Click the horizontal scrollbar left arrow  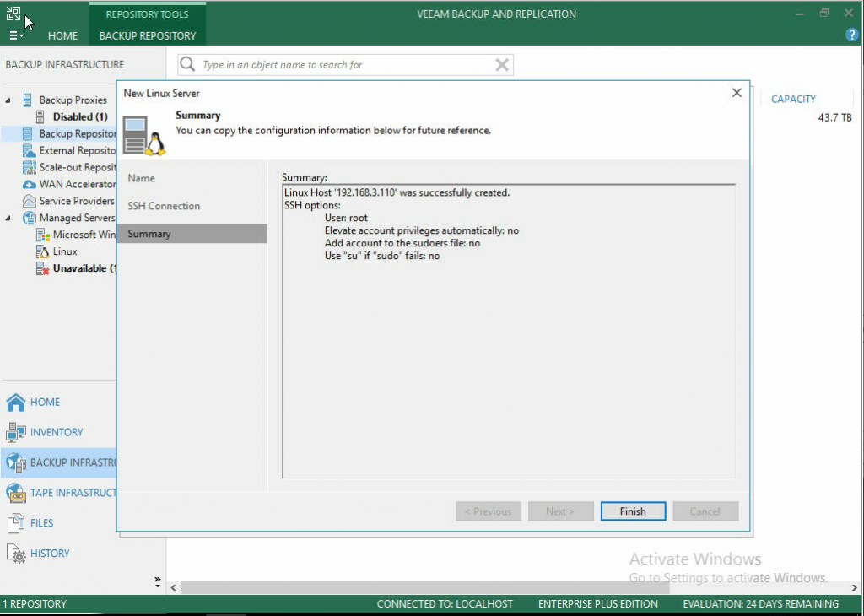[174, 588]
